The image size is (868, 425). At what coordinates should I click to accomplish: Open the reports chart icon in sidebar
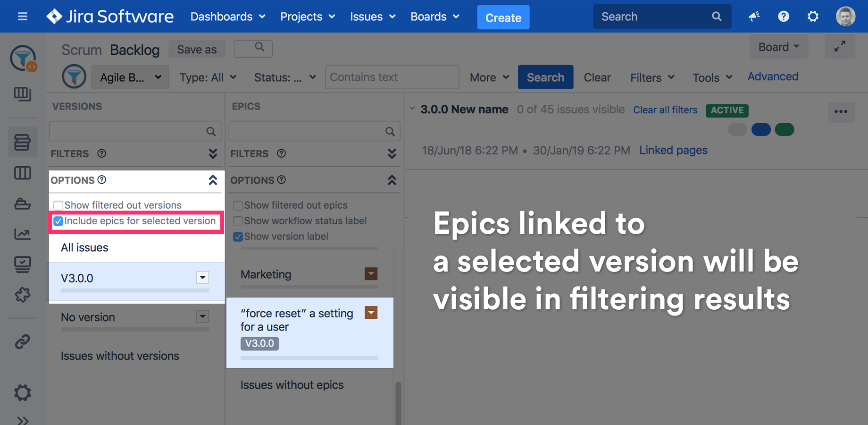tap(22, 234)
